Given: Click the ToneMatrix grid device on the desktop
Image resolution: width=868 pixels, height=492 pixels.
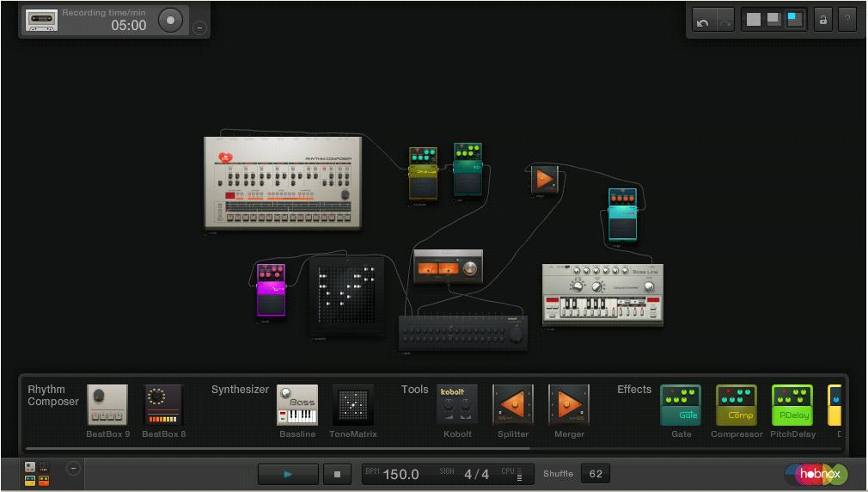Looking at the screenshot, I should [x=347, y=295].
